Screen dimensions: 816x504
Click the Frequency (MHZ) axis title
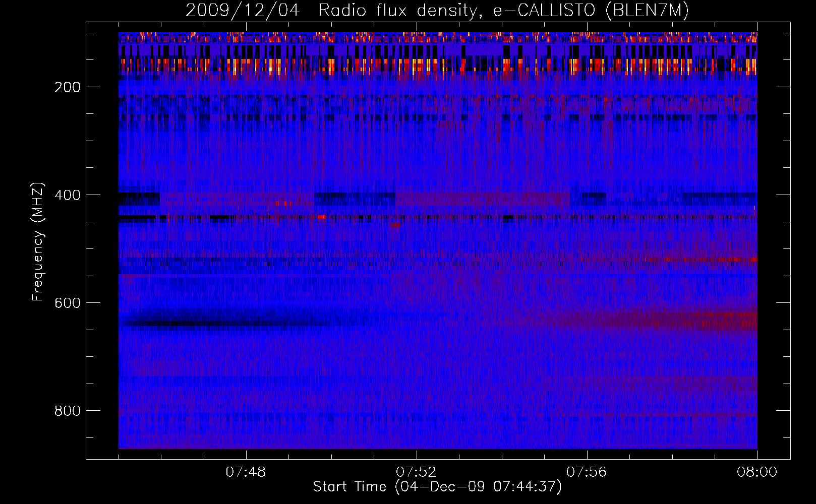(38, 241)
